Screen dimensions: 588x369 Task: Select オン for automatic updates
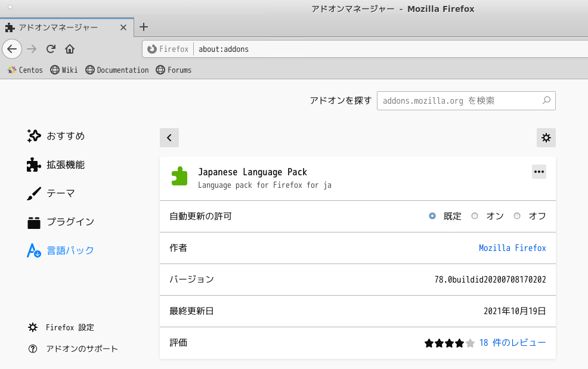click(x=475, y=216)
